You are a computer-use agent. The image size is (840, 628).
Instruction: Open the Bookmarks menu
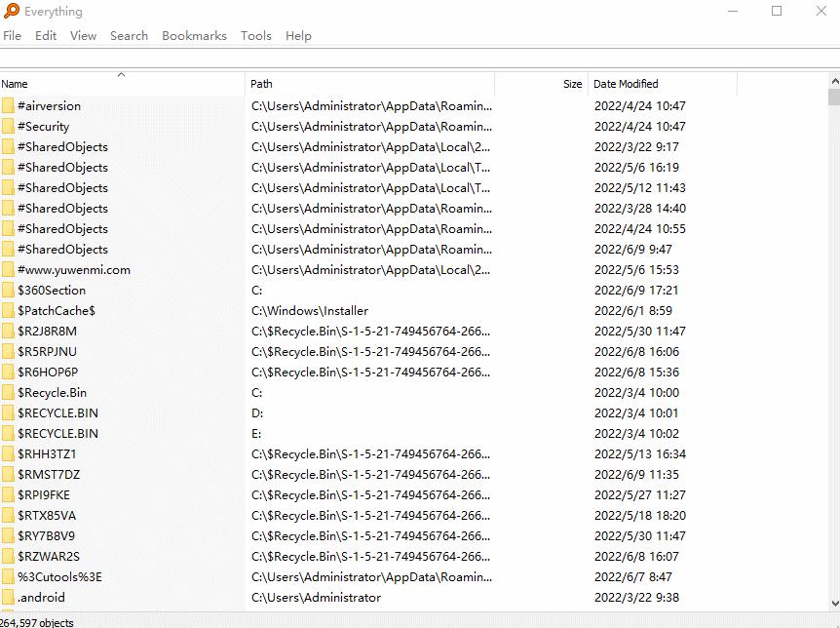click(194, 36)
